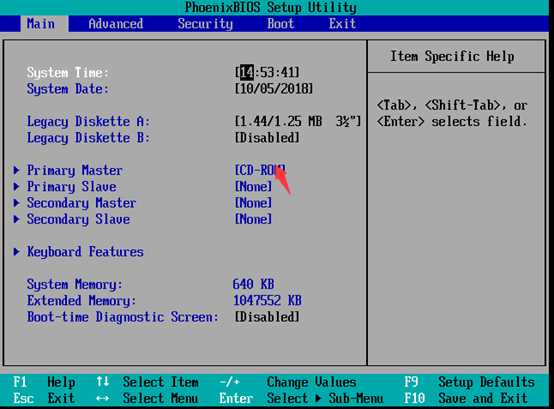Open the Advanced menu tab

[116, 24]
